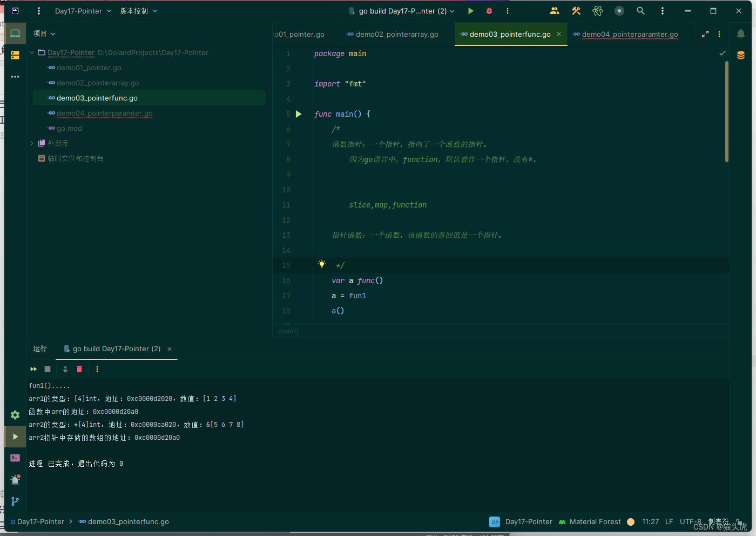Open the Day17-Pointer project dropdown
Image resolution: width=756 pixels, height=536 pixels.
coord(83,11)
